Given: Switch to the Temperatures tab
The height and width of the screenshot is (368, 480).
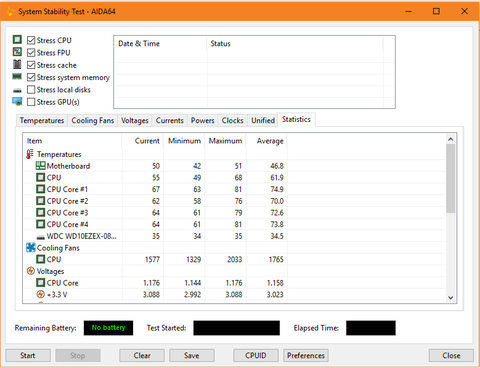Looking at the screenshot, I should (42, 120).
